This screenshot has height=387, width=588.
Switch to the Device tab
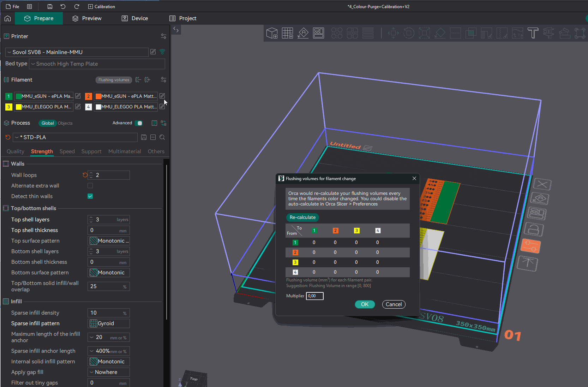coord(135,18)
